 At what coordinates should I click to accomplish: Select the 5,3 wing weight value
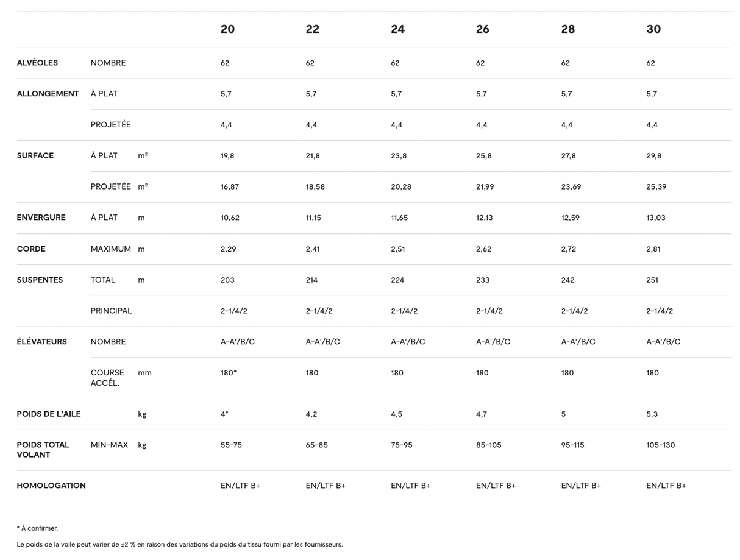point(652,414)
